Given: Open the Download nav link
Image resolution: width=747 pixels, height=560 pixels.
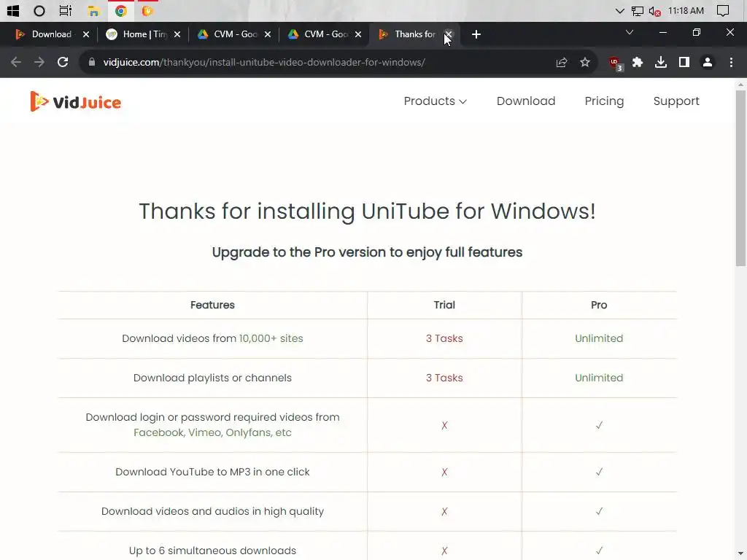Looking at the screenshot, I should pos(526,101).
